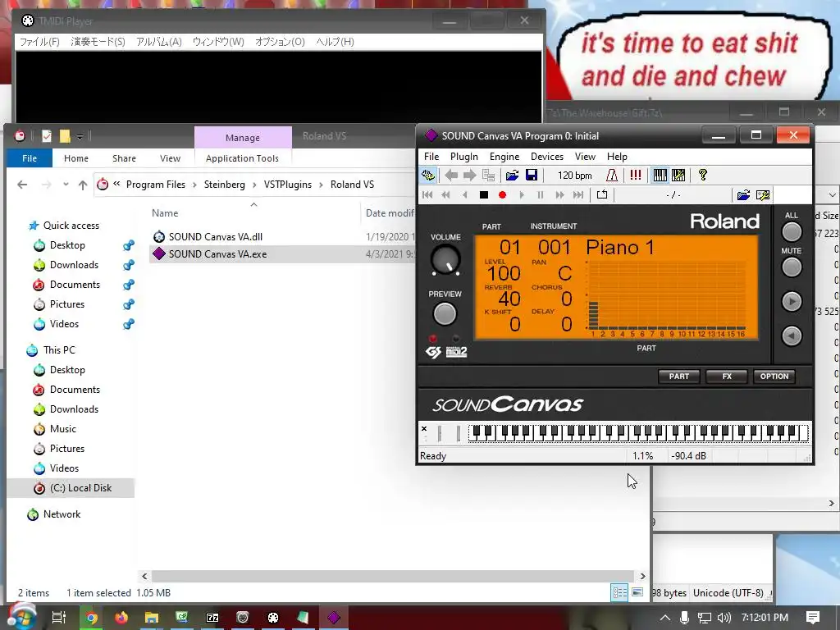The image size is (840, 630).
Task: Switch to the Application Tools tab
Action: click(242, 158)
